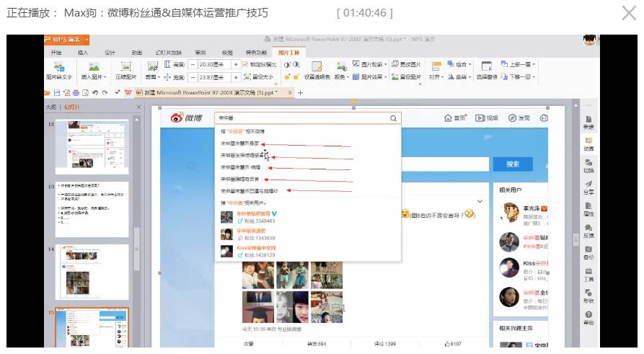Decrease brightness sun icon
644x354 pixels.
pos(296,77)
